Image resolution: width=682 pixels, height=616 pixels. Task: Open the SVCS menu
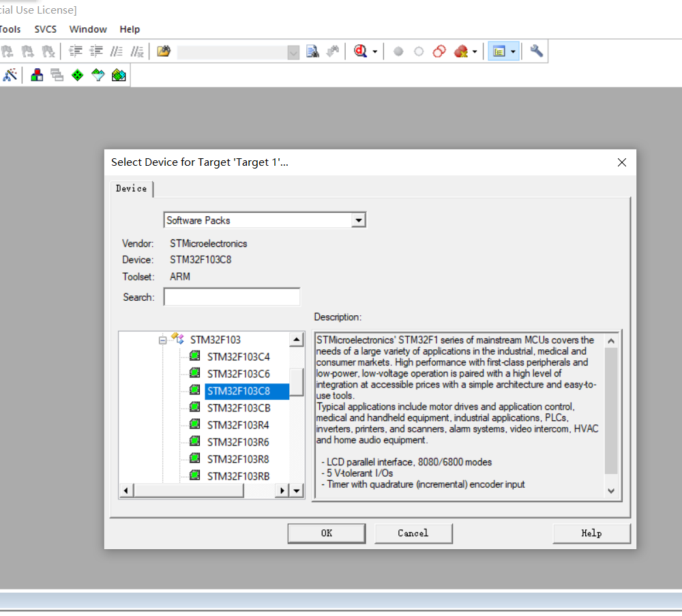pos(46,29)
